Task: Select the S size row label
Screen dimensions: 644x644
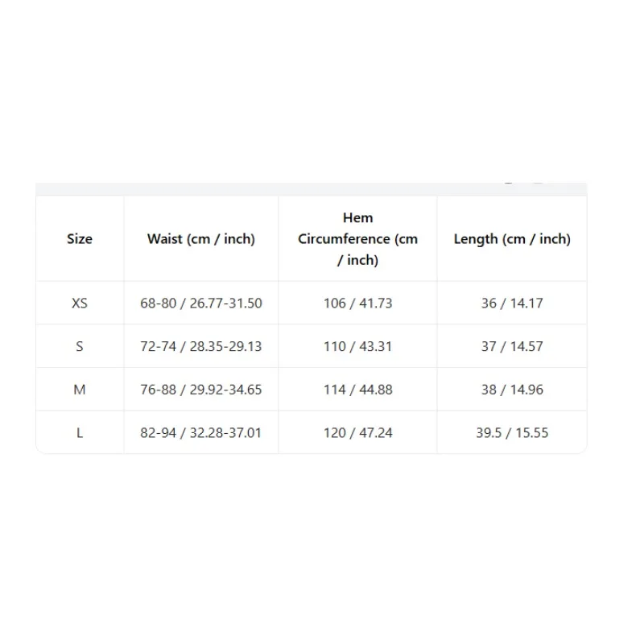Action: point(80,346)
